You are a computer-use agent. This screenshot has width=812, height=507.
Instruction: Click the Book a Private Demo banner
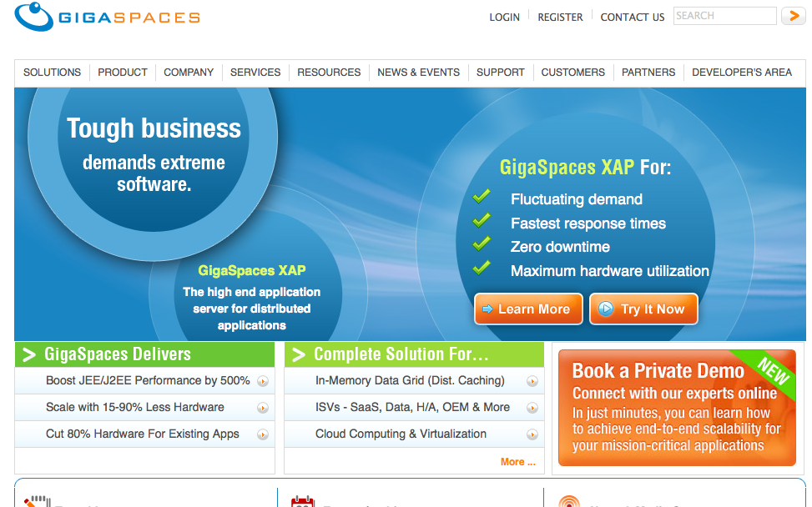(x=677, y=408)
